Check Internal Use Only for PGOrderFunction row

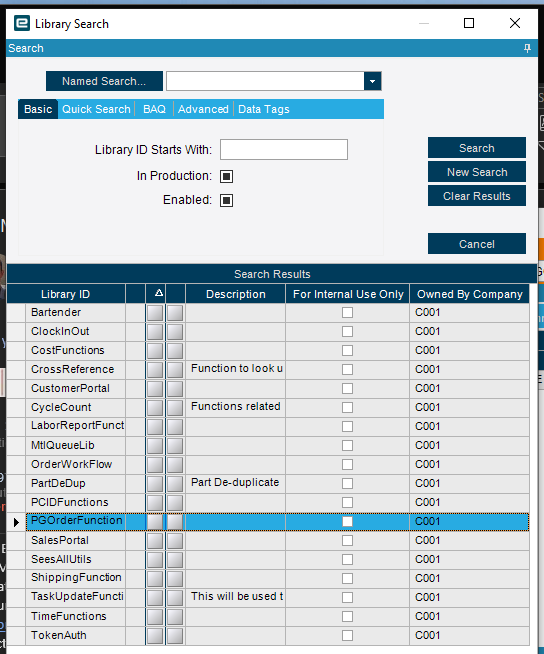(x=347, y=521)
